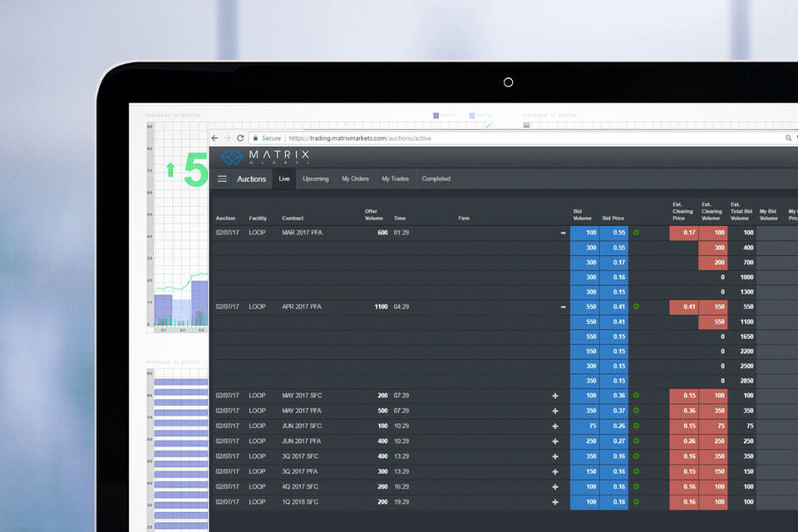Toggle the green bid status on MAY 2017 SFC row

[637, 396]
